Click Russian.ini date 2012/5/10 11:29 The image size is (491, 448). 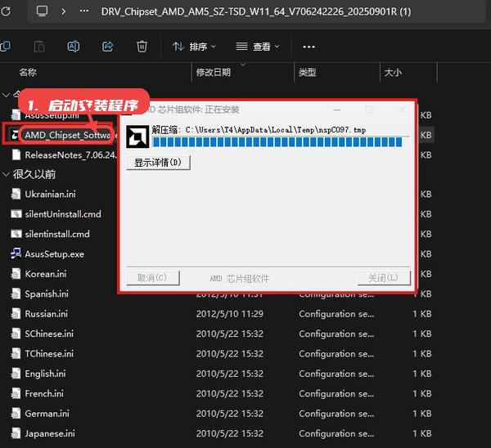point(229,314)
